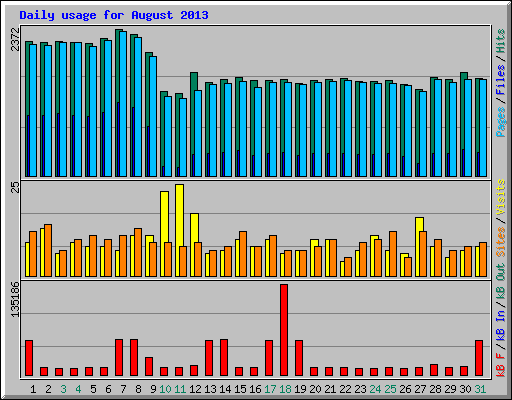Click the day 14 axis label
Viewport: 512px width, 400px height.
coord(225,389)
